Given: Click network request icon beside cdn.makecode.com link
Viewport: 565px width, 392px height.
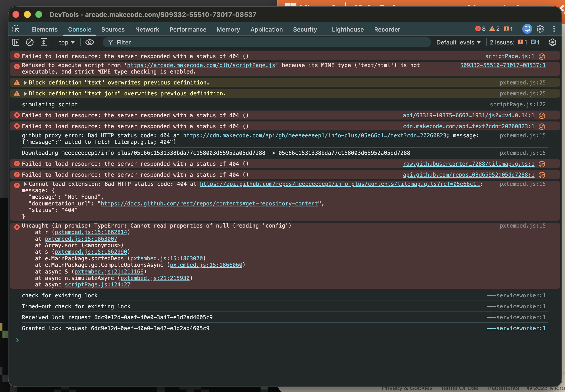Looking at the screenshot, I should click(542, 127).
